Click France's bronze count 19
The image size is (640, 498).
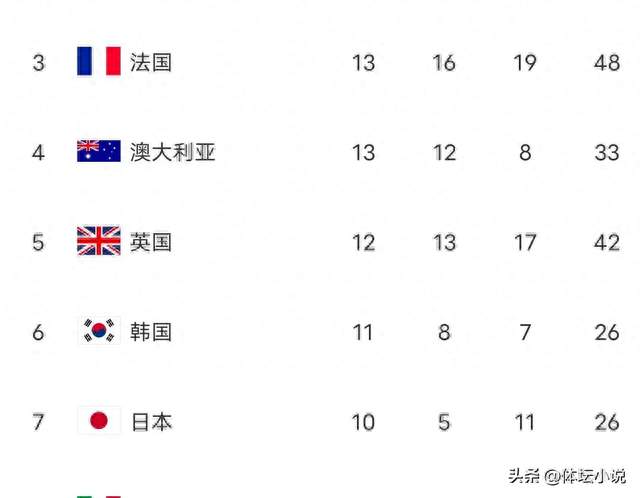pos(525,63)
